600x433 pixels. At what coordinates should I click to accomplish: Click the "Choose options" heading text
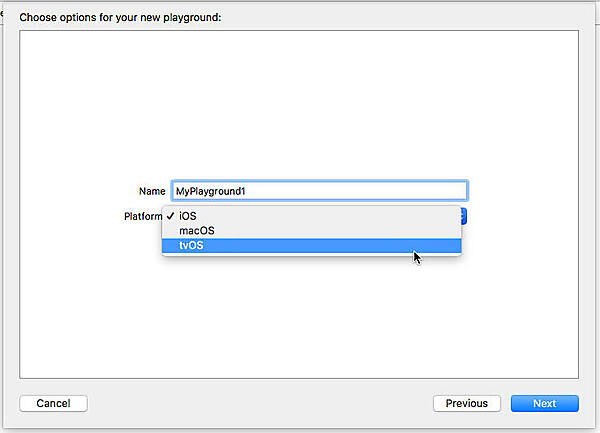coord(120,18)
